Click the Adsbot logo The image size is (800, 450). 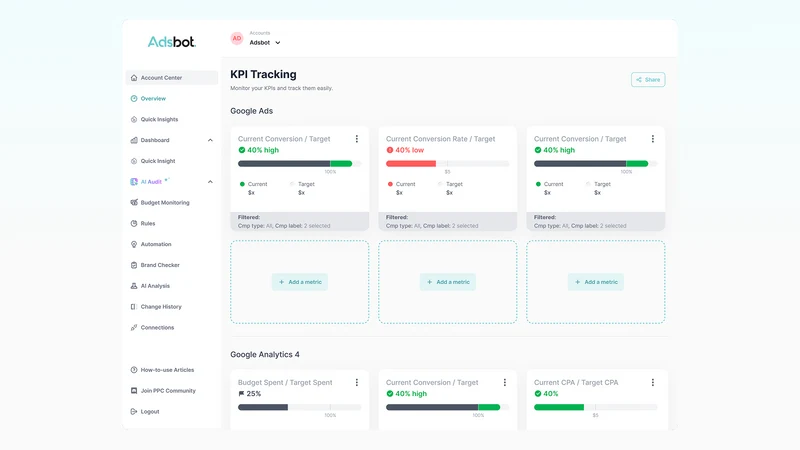click(171, 42)
